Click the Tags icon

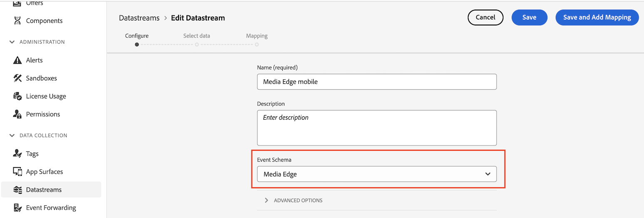(17, 153)
